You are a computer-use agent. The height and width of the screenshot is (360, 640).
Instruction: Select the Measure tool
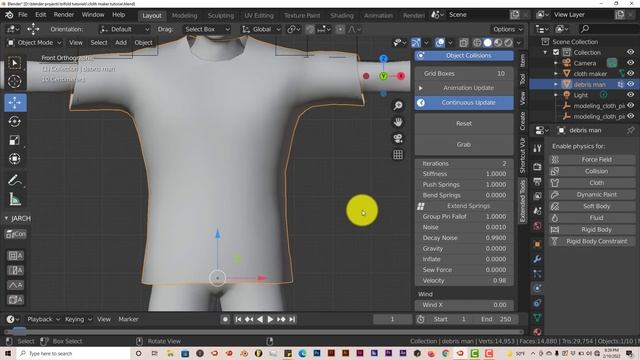point(15,199)
